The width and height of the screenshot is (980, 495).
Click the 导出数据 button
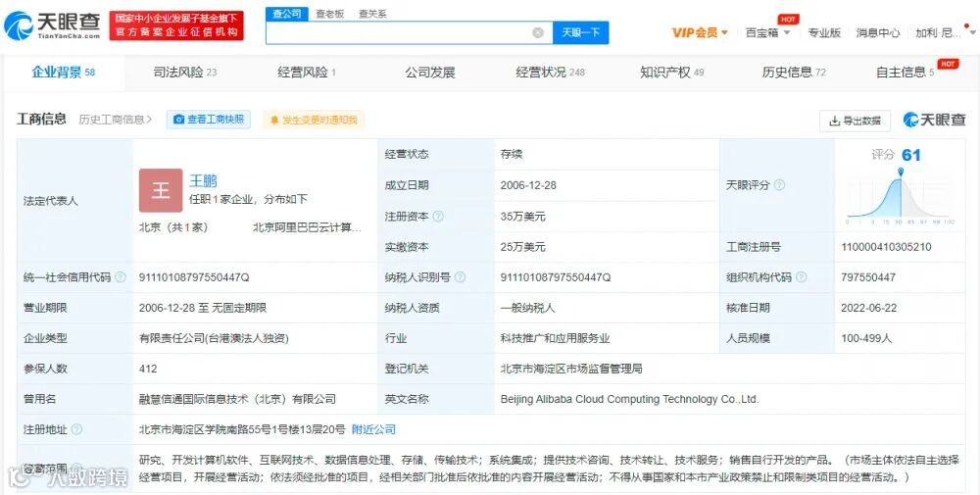pyautogui.click(x=855, y=121)
